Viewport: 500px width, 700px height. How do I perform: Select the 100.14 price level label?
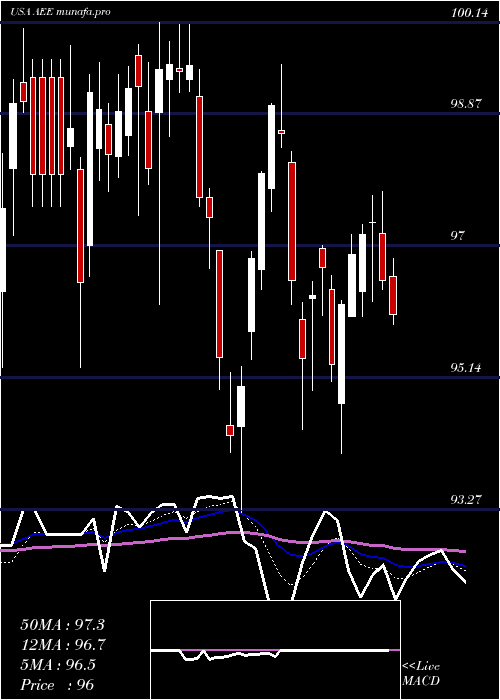click(x=469, y=13)
